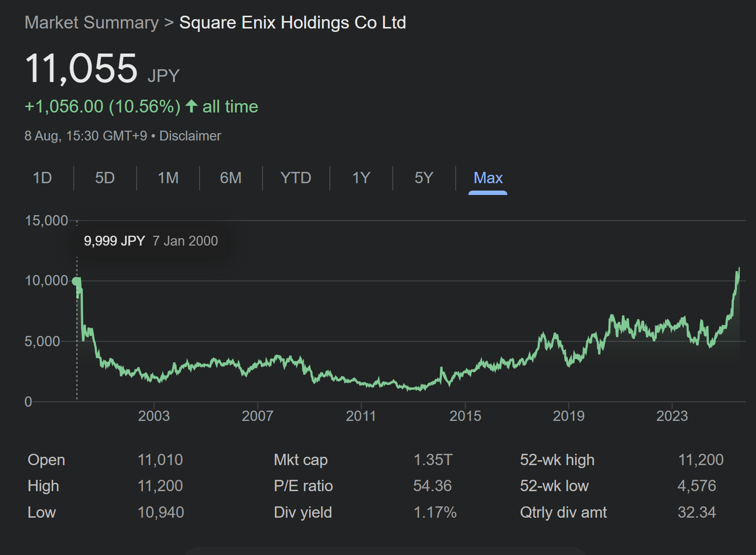Viewport: 756px width, 555px height.
Task: Open the Disclaimer link
Action: point(190,136)
